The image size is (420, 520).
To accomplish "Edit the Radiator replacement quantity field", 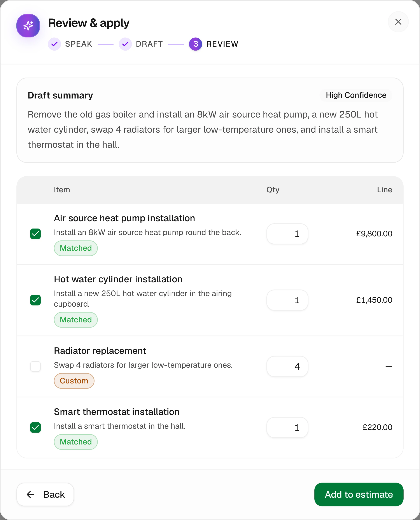I will 287,366.
